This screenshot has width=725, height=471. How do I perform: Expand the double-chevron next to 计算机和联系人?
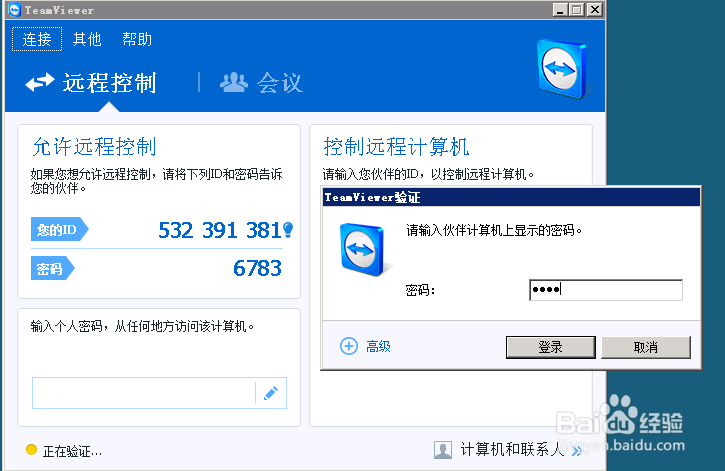point(577,451)
